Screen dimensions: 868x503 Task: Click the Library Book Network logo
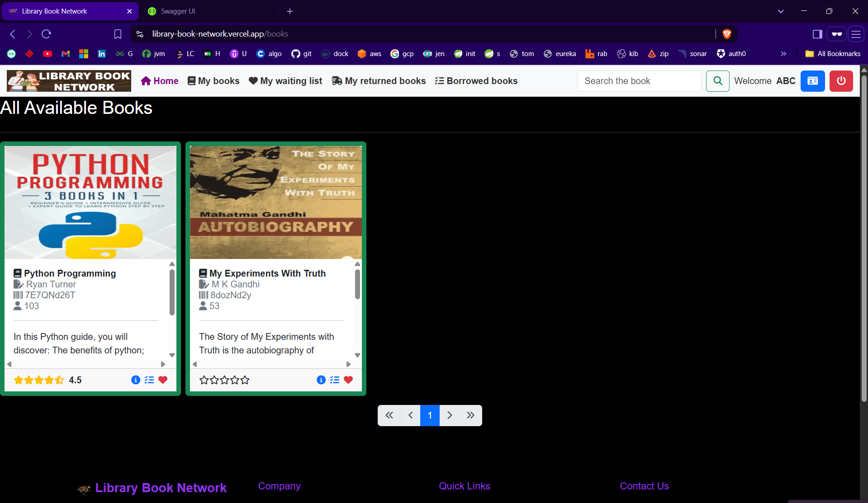coord(69,81)
